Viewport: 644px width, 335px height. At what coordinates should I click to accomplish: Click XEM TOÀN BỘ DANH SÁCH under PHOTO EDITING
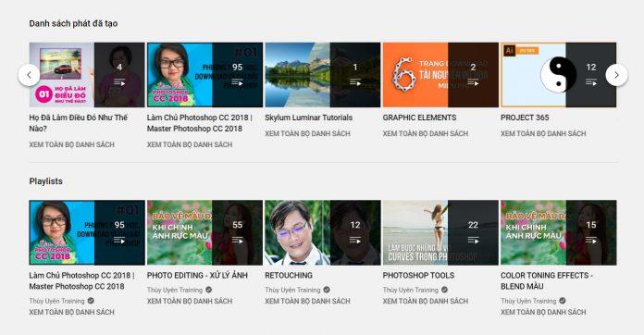tap(190, 302)
